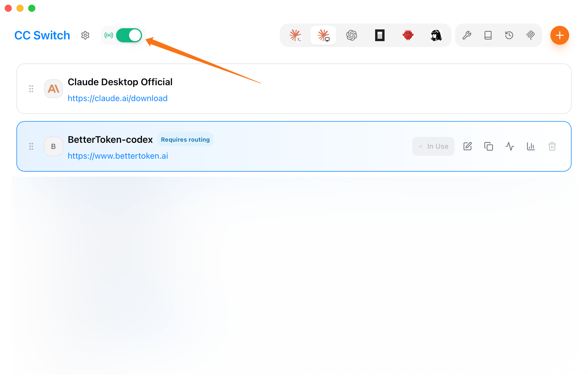Image resolution: width=588 pixels, height=382 pixels.
Task: Edit the BetterToken-codex provider
Action: [x=467, y=146]
